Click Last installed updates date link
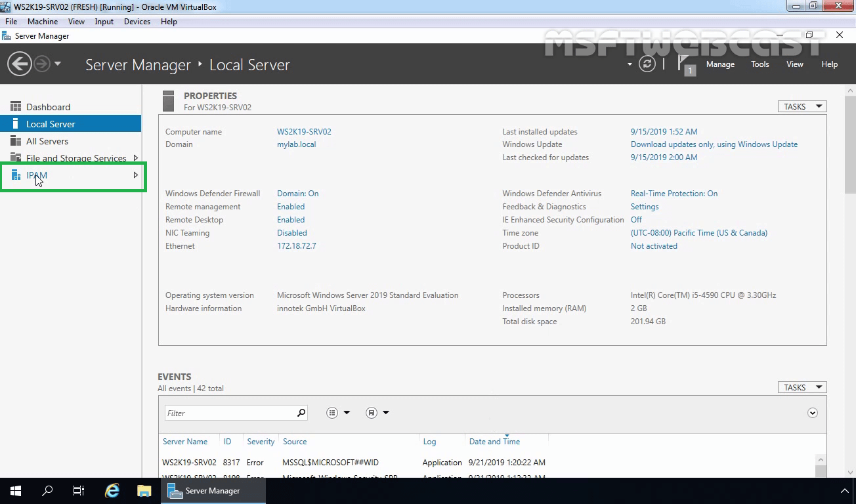Viewport: 856px width, 504px height. tap(664, 132)
